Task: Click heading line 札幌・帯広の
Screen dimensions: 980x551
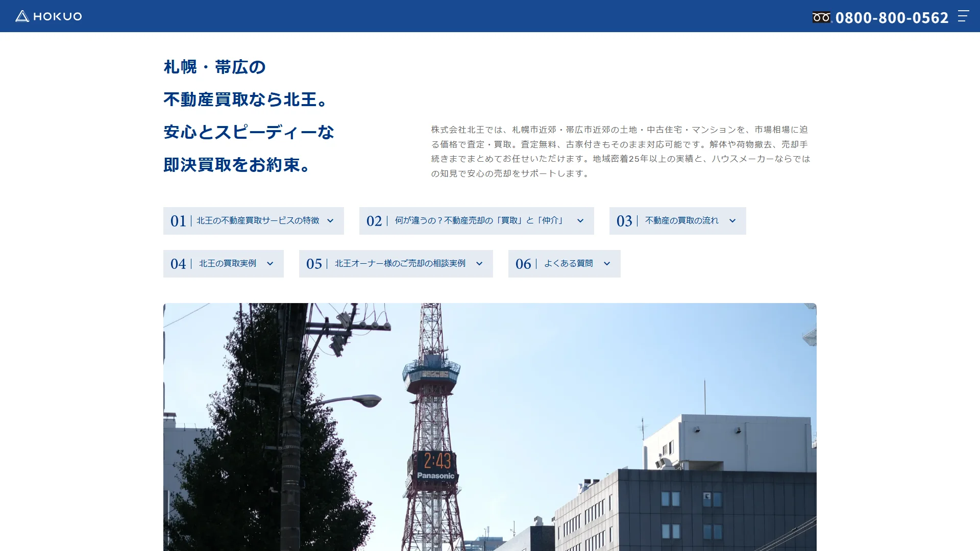Action: click(214, 67)
